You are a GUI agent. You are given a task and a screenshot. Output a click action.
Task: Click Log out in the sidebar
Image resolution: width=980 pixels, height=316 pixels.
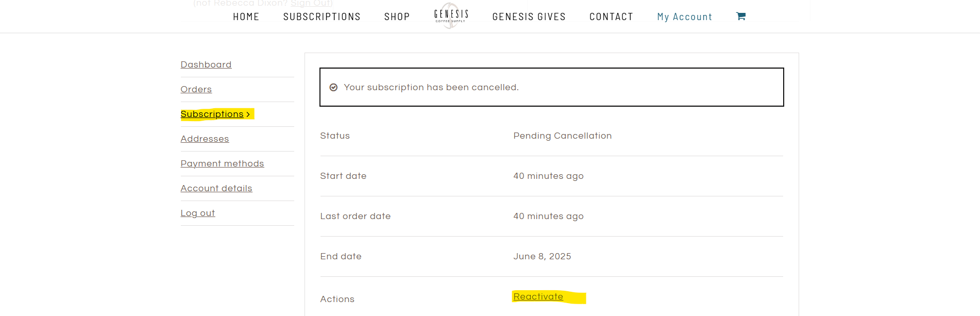coord(198,213)
